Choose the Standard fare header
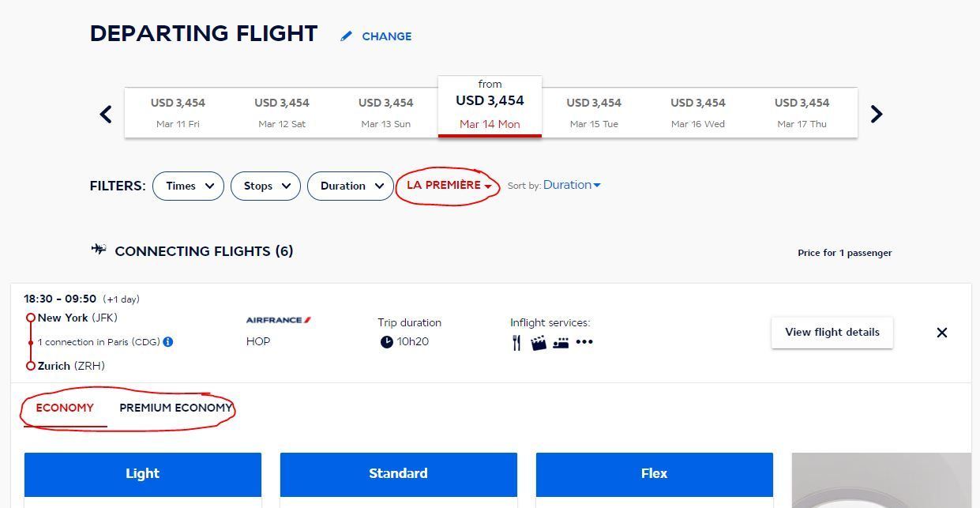The image size is (980, 508). click(x=398, y=473)
